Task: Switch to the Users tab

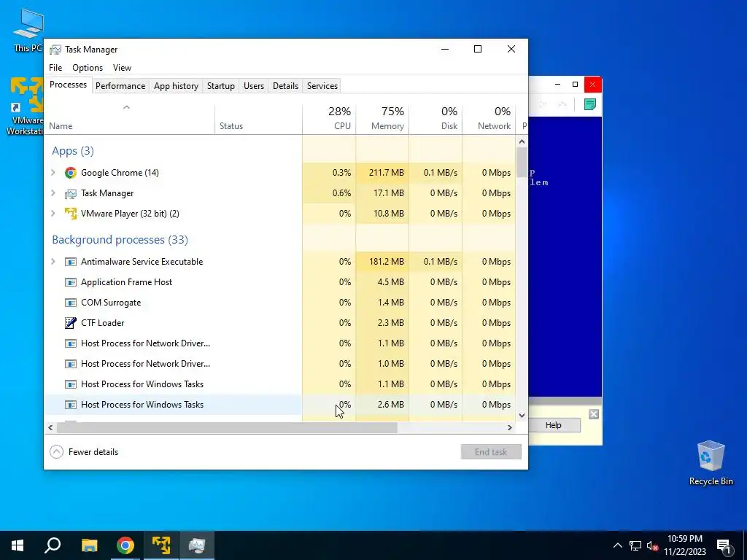Action: click(x=253, y=86)
